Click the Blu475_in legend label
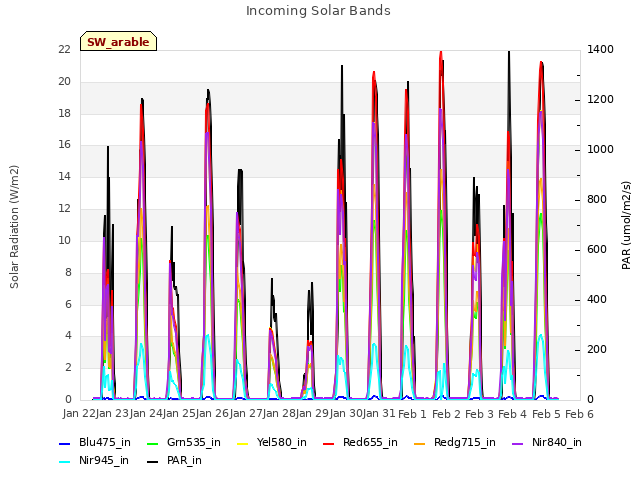 tap(105, 442)
